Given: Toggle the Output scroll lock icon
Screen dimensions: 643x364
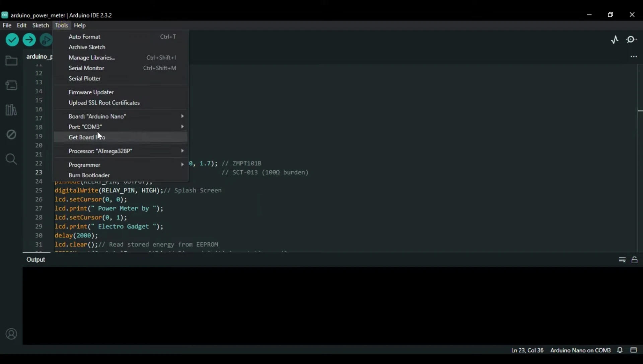Looking at the screenshot, I should [635, 260].
